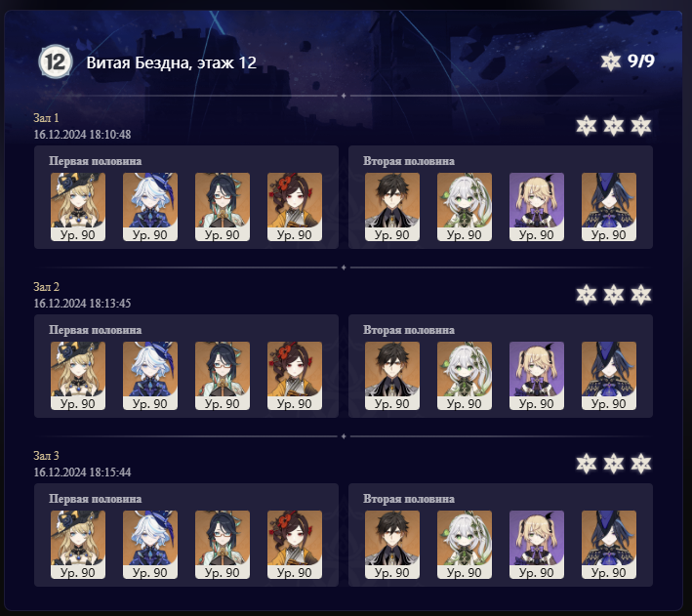Click Chiori portrait in Зал 3 first half

pos(295,545)
